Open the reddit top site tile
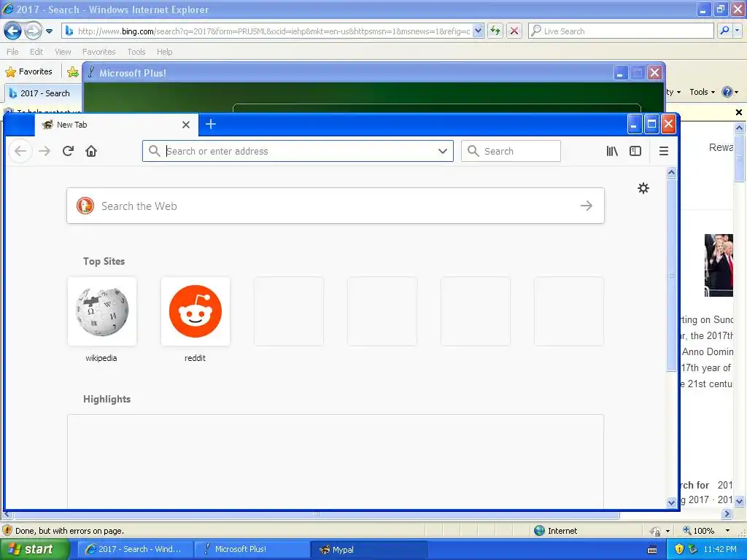The image size is (747, 560). pyautogui.click(x=196, y=311)
